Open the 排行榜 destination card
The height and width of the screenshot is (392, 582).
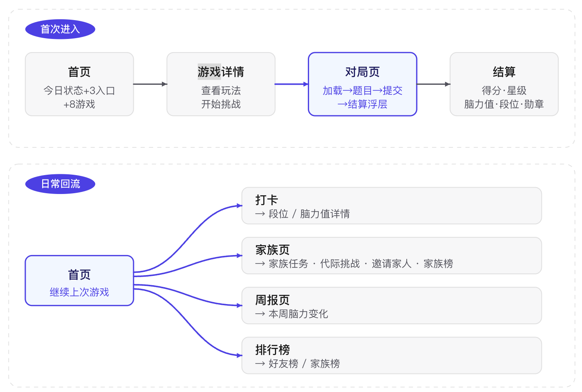[x=391, y=355]
